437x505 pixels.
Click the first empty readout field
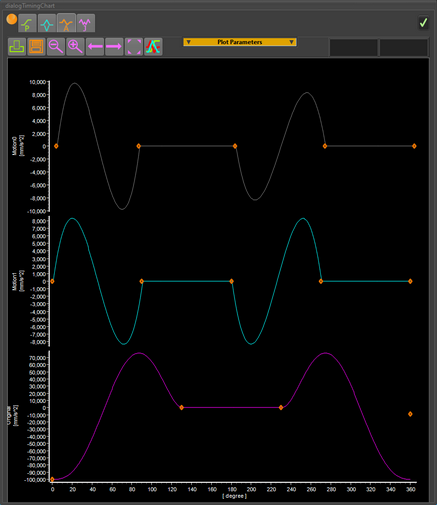(x=353, y=48)
